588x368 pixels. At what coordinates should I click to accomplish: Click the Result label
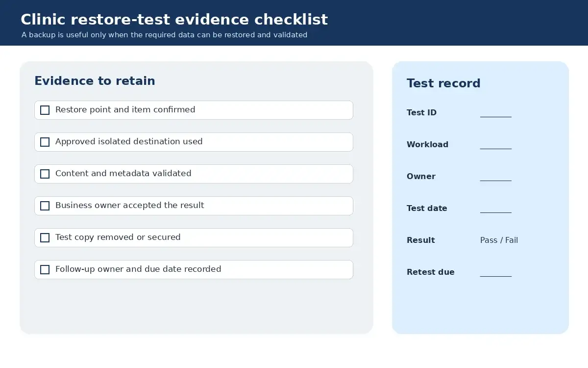tap(420, 240)
